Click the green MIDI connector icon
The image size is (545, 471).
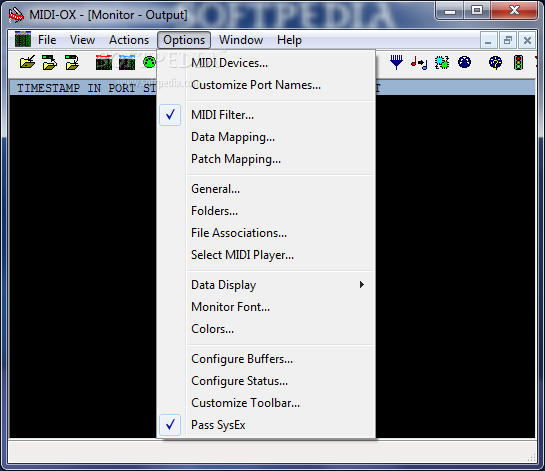pos(149,62)
